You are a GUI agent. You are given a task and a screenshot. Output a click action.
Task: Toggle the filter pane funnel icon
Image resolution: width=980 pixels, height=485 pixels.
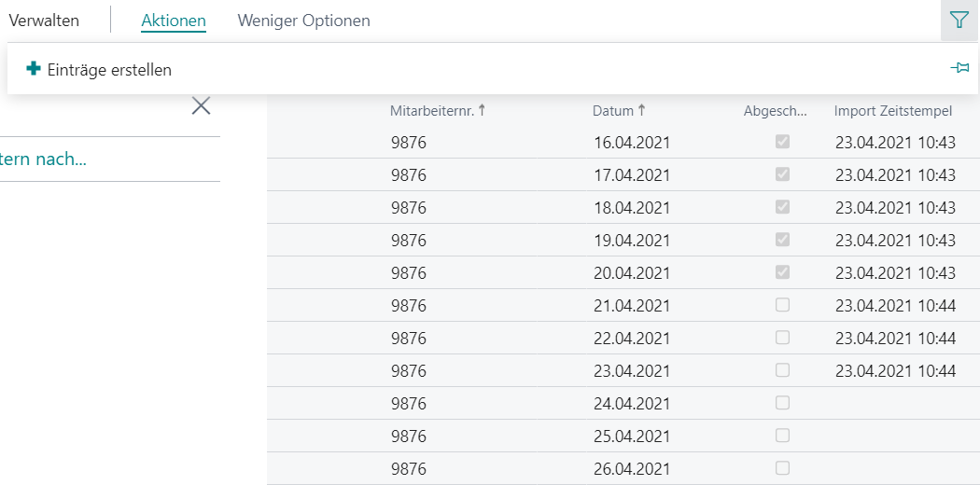(959, 21)
